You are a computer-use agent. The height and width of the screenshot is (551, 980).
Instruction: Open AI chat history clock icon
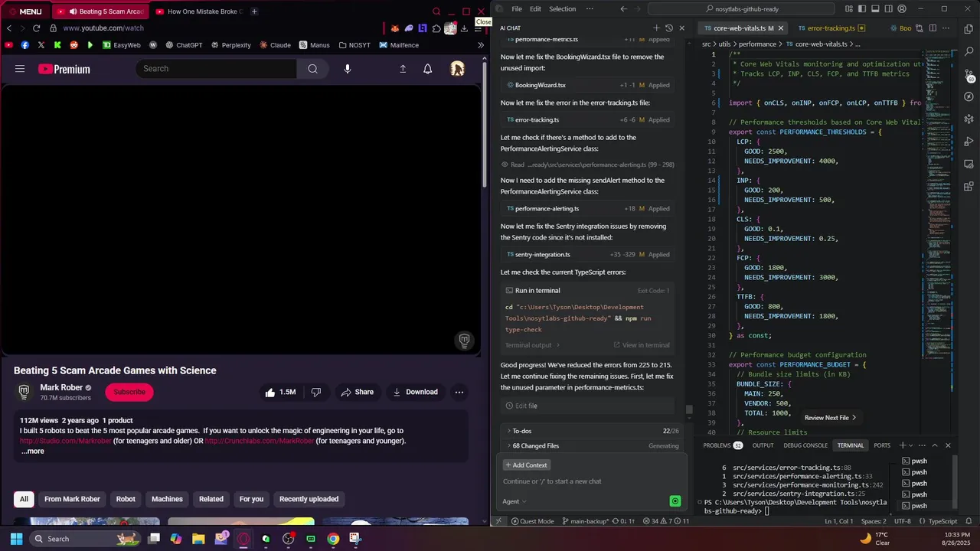[669, 28]
